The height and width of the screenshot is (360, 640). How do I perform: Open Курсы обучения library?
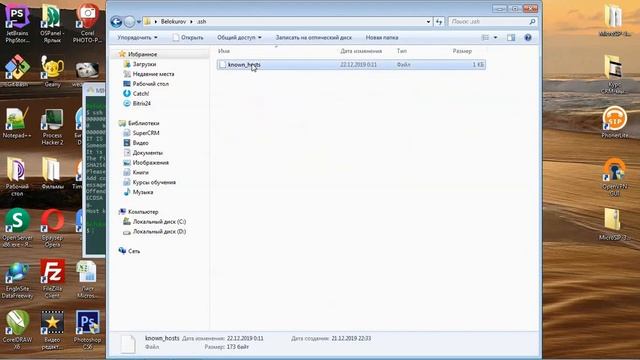(x=154, y=182)
